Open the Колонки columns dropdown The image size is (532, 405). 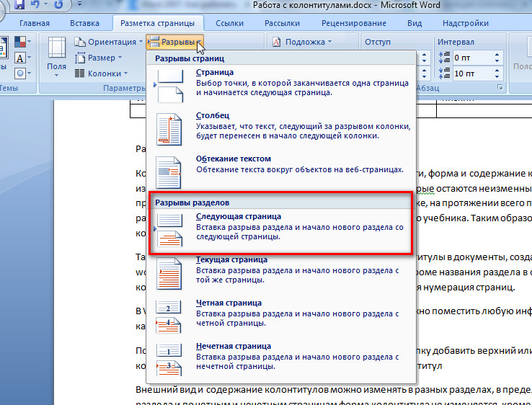pos(102,74)
